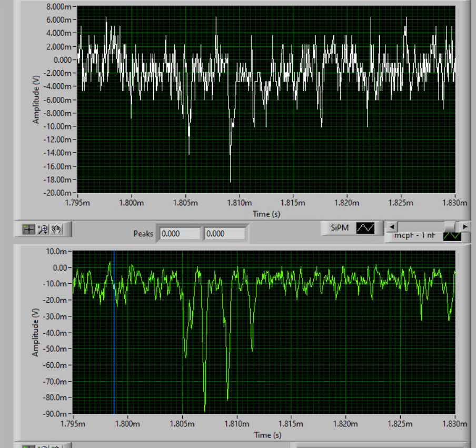Screen dimensions: 476x448
Task: Activate the zoom magnifier tool
Action: (43, 230)
